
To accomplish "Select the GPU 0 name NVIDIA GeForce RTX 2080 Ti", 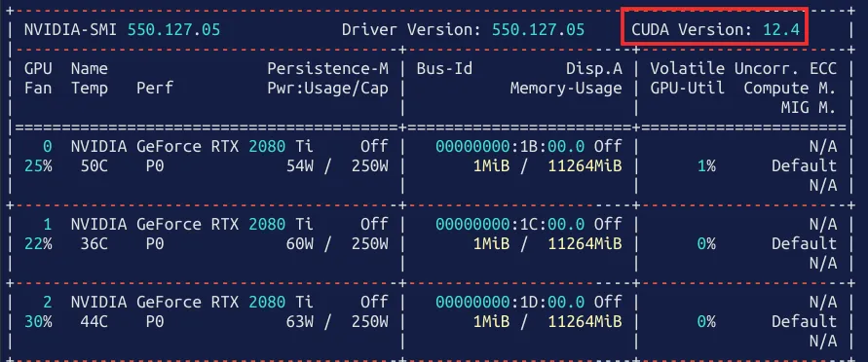I will [x=192, y=147].
